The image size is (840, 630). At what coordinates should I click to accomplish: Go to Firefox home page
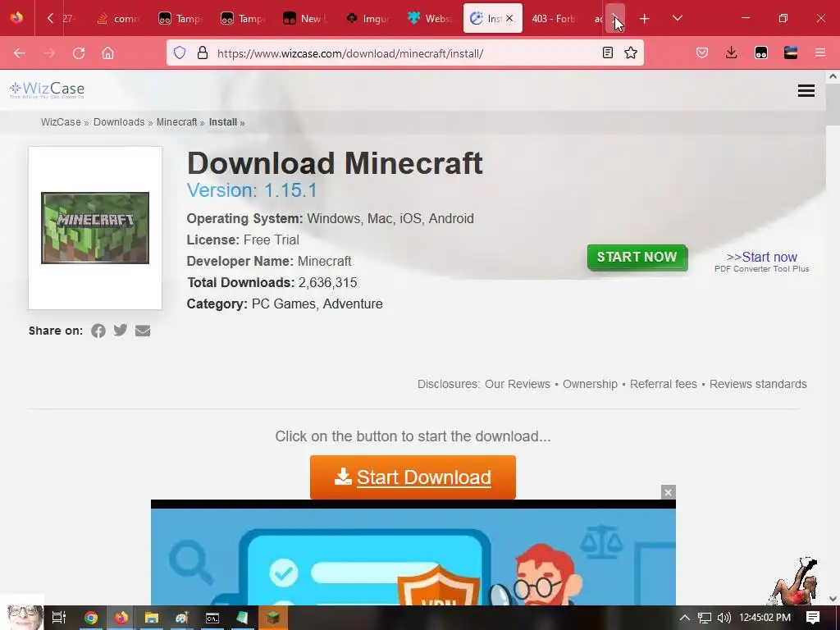tap(107, 53)
